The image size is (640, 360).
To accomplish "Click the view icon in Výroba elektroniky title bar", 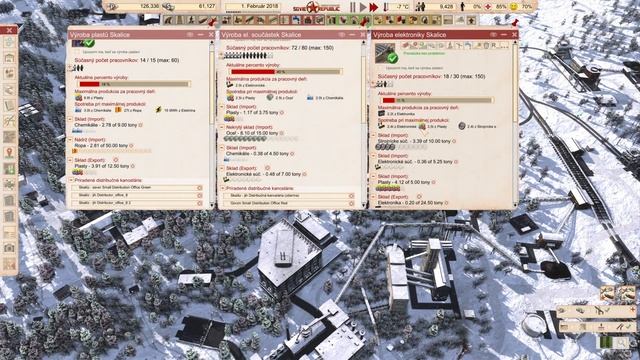I will (x=493, y=35).
